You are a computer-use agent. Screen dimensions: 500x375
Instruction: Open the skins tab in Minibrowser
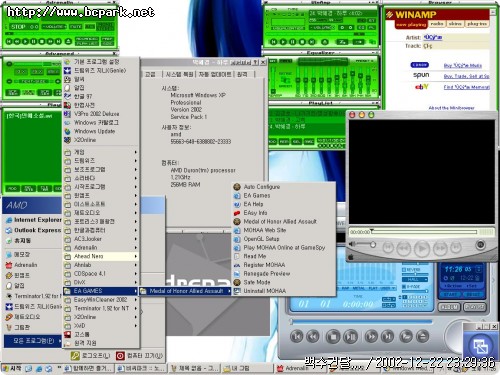(x=455, y=24)
